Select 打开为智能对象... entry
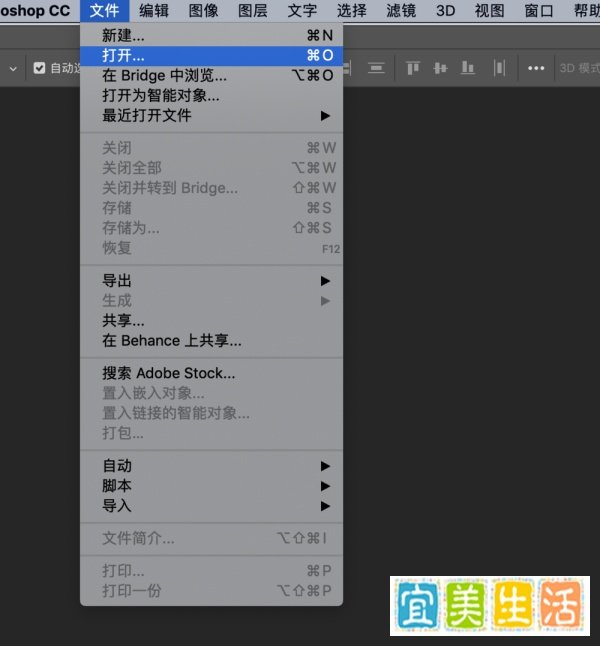This screenshot has width=600, height=646. (x=211, y=95)
